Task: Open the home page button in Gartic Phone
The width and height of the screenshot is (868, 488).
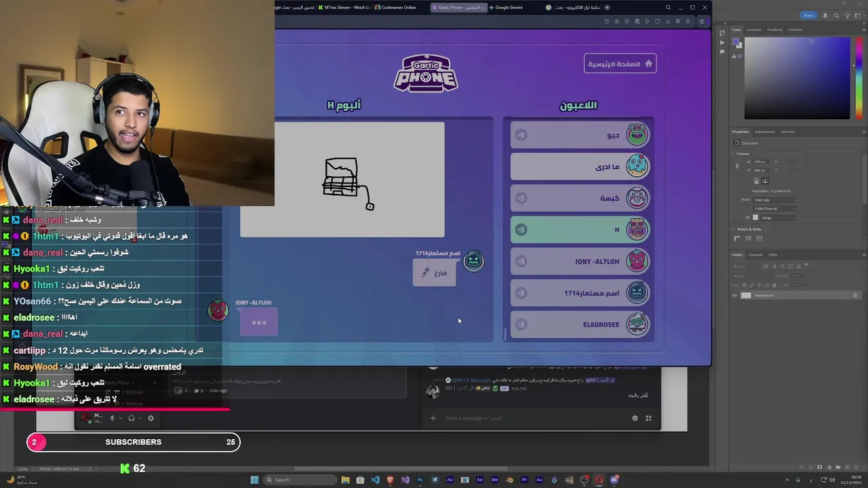Action: pos(620,64)
